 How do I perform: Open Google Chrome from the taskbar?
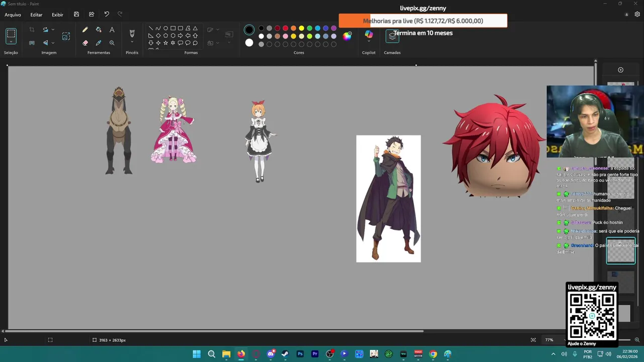tap(433, 354)
